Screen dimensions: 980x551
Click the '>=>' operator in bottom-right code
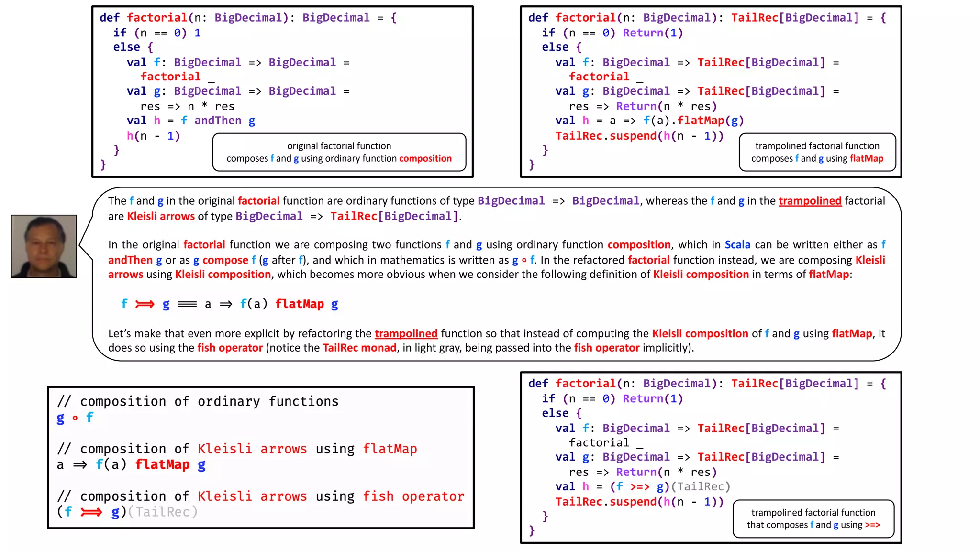[x=640, y=487]
